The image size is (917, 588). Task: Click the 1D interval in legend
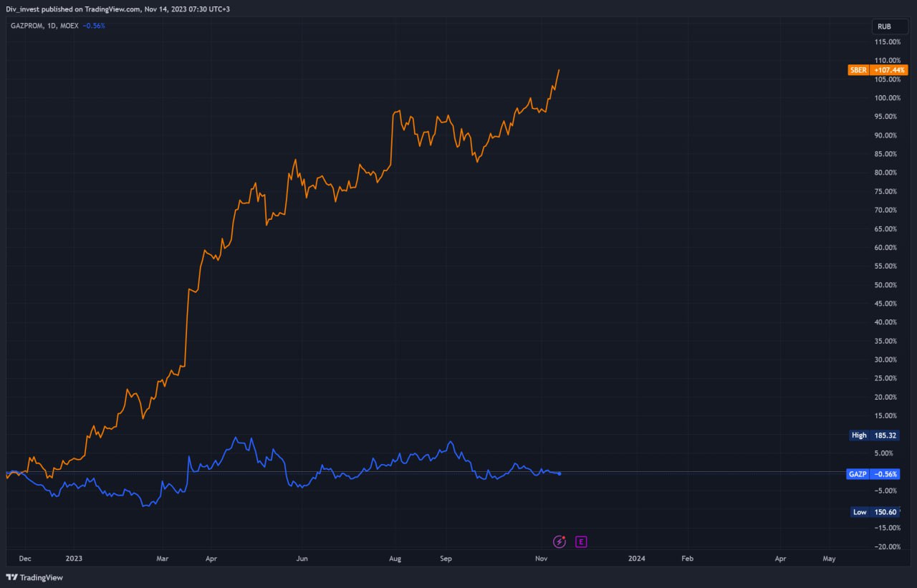click(x=52, y=26)
